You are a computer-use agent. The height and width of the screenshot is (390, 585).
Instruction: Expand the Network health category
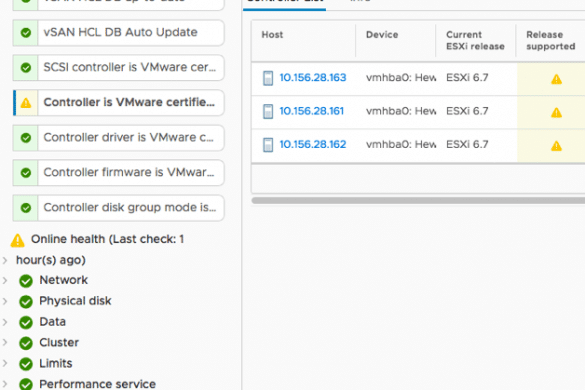pyautogui.click(x=5, y=280)
